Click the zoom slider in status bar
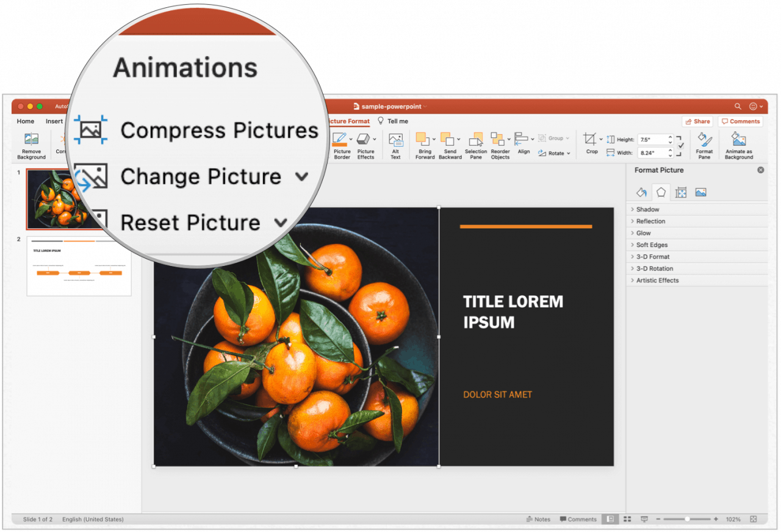Image resolution: width=781 pixels, height=532 pixels. tap(687, 519)
